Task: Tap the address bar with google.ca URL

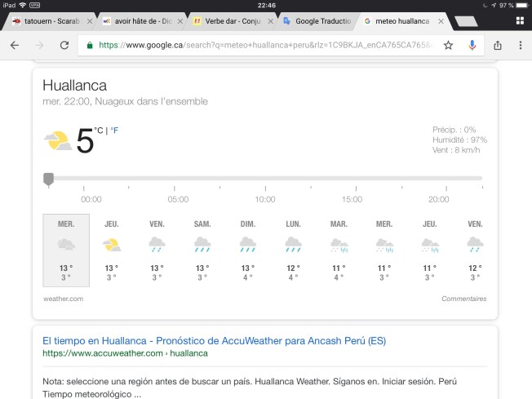Action: point(261,46)
